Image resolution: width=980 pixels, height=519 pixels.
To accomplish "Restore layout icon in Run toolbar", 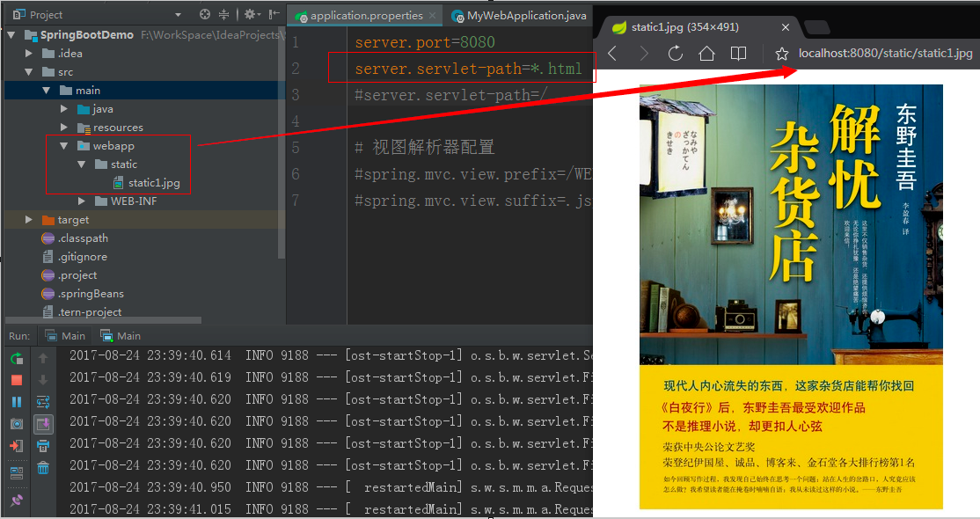I will tap(17, 471).
